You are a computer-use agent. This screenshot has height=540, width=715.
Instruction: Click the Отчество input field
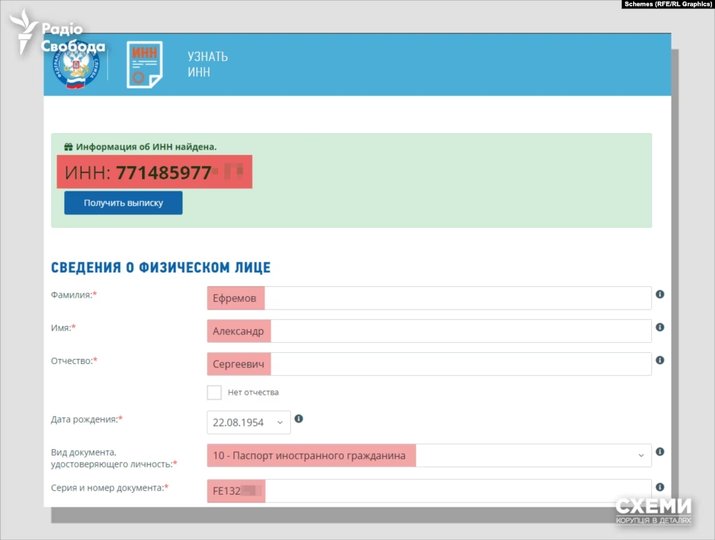tap(428, 364)
